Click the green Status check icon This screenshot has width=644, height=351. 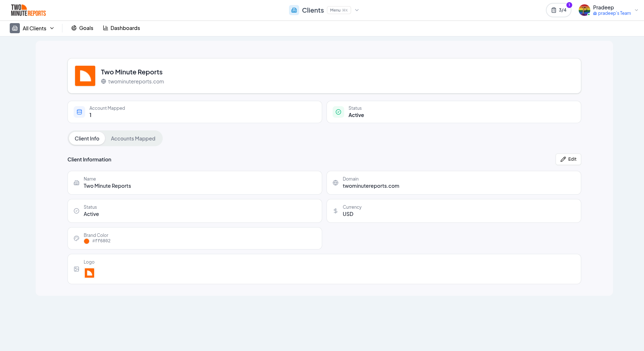(338, 112)
